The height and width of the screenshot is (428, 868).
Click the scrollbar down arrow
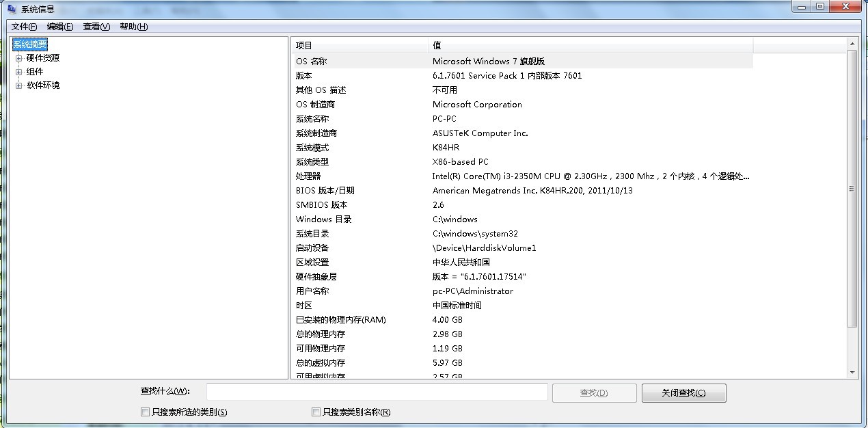coord(852,373)
